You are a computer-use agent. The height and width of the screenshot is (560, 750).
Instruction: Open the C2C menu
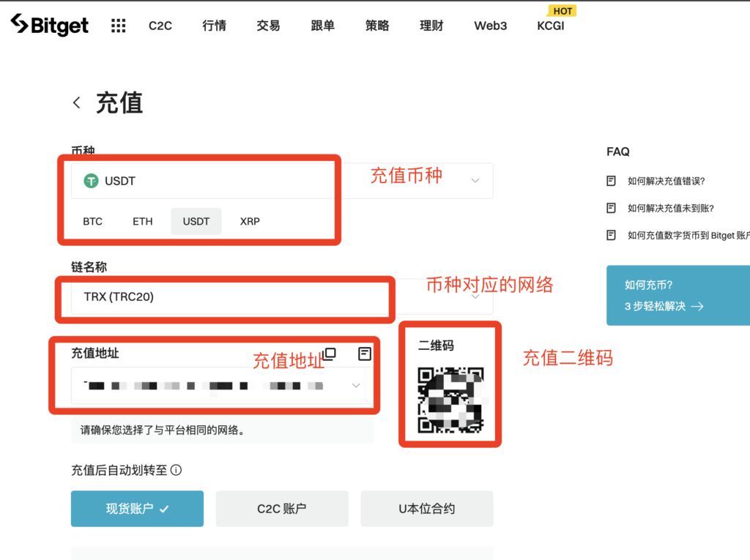(x=160, y=26)
